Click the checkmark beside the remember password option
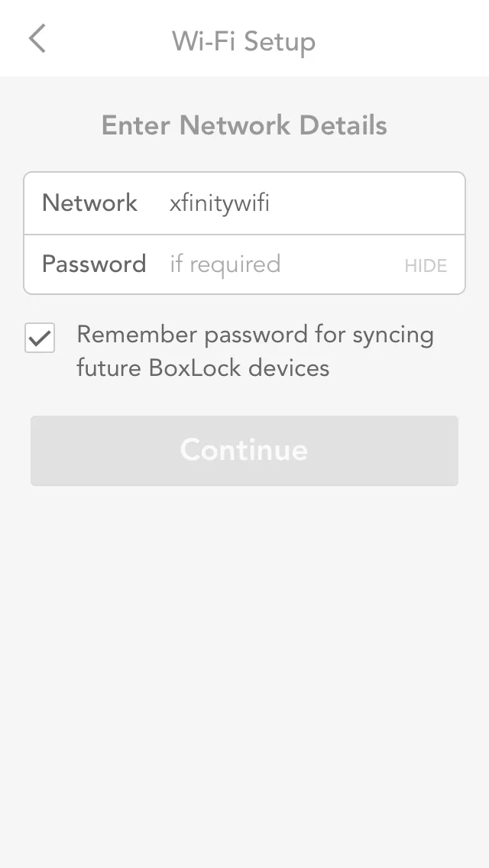 39,338
